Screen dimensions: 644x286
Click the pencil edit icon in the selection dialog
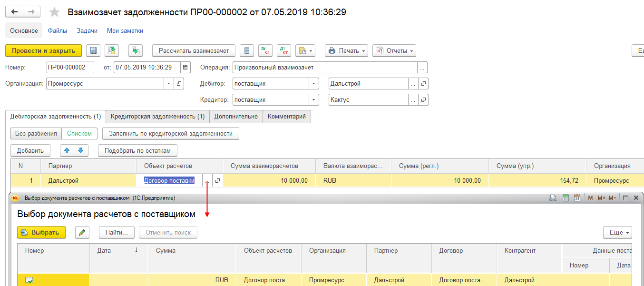(x=82, y=232)
